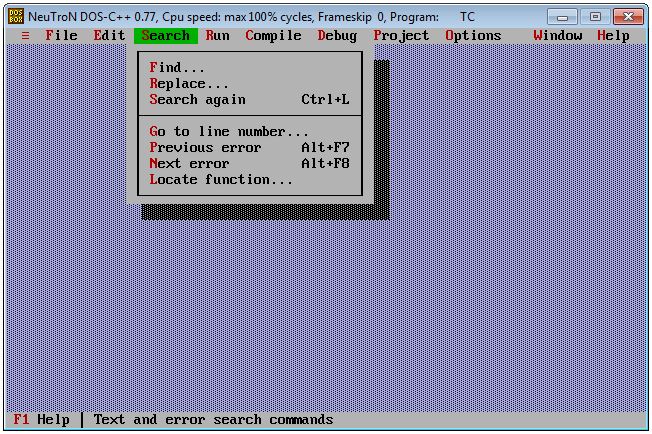Open the Debug menu
The image size is (652, 434).
point(337,36)
